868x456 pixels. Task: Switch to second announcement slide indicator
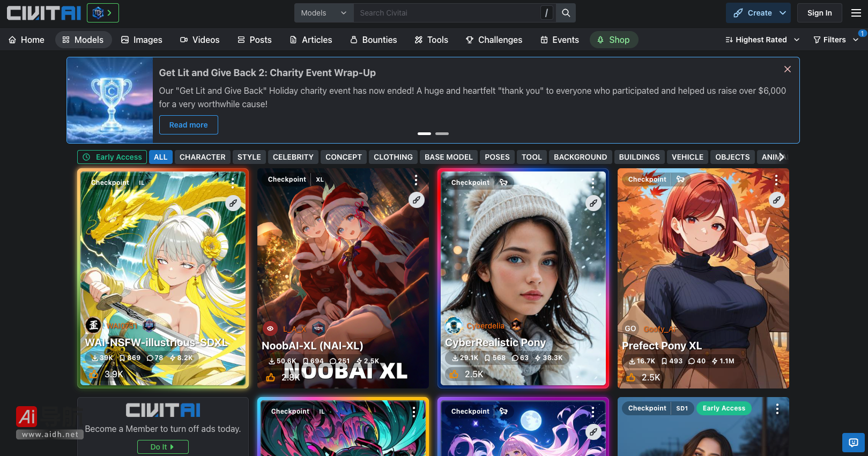pos(442,133)
